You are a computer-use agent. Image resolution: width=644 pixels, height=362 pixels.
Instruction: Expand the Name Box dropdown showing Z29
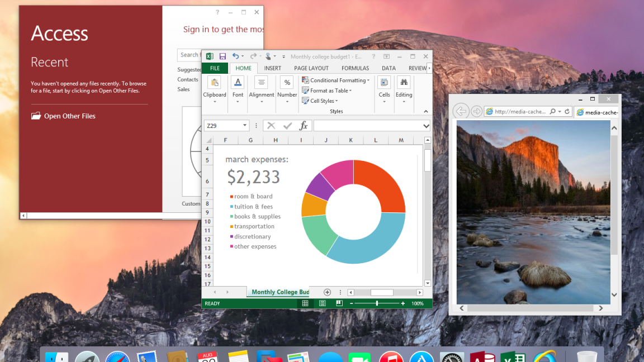pyautogui.click(x=245, y=126)
